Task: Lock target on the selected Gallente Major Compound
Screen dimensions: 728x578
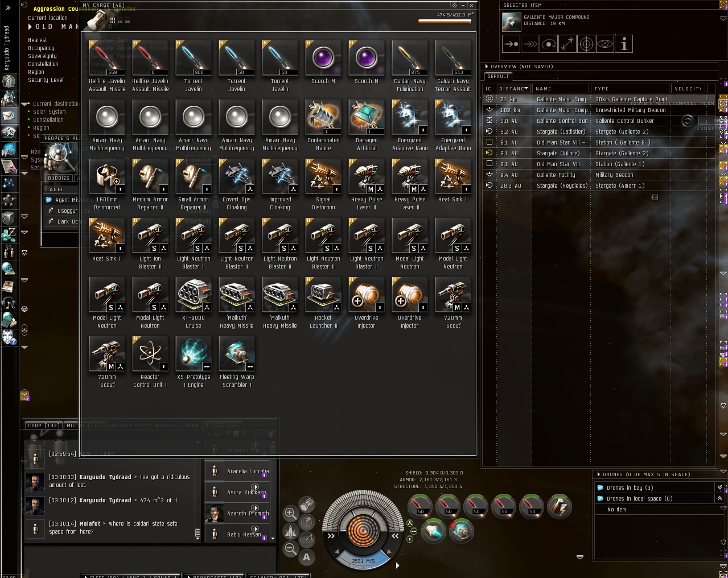Action: 586,44
